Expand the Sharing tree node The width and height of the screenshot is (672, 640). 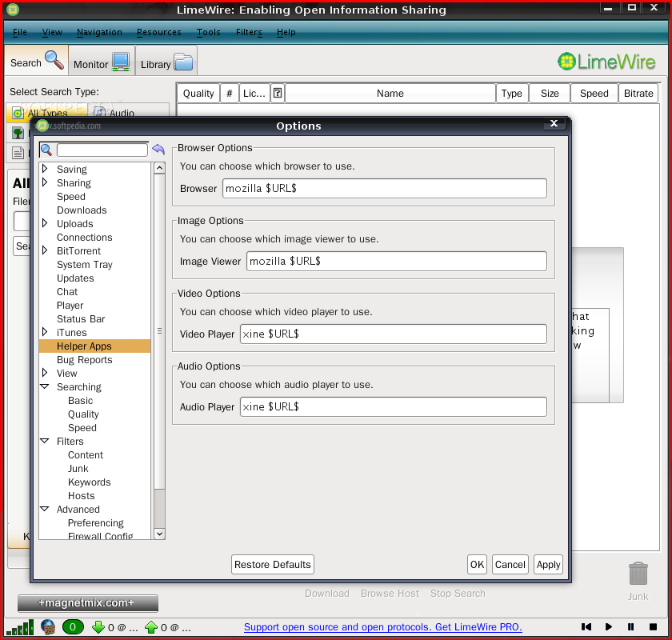tap(45, 182)
